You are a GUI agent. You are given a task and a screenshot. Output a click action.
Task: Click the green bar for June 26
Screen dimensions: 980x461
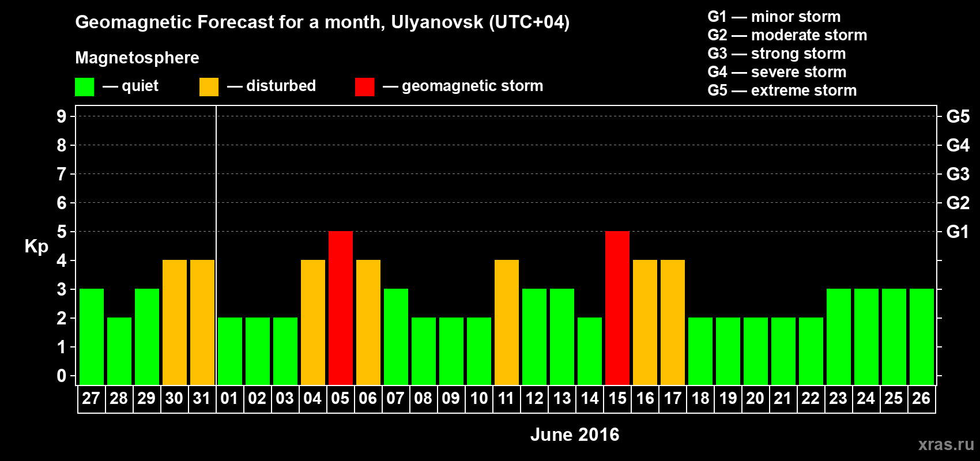click(922, 337)
